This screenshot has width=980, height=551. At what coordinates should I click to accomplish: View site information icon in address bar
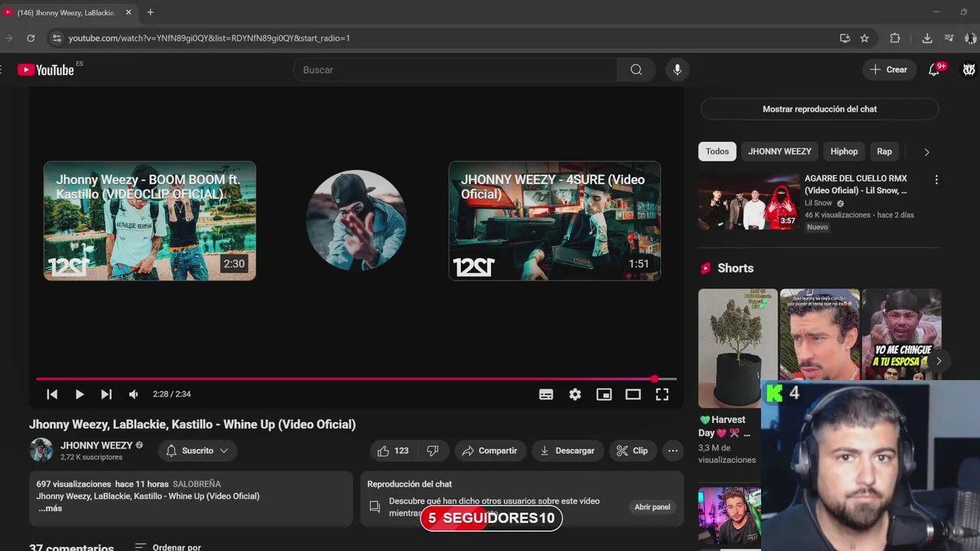click(x=56, y=38)
